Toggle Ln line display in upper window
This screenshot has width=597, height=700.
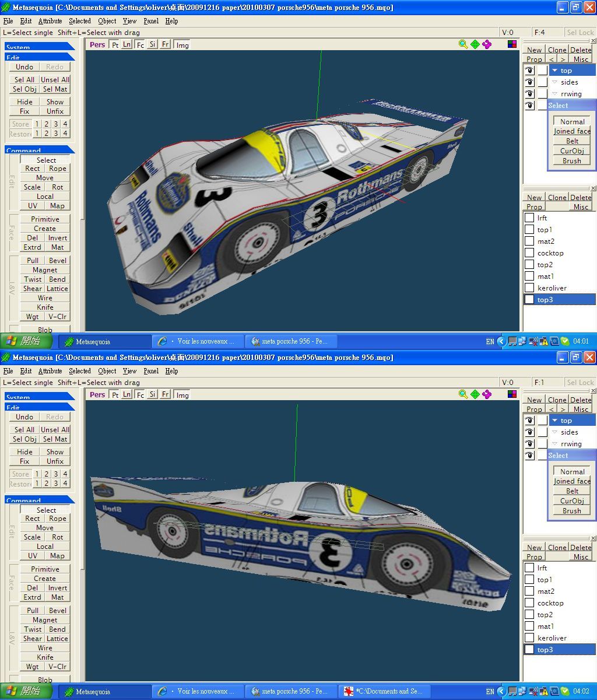click(127, 45)
